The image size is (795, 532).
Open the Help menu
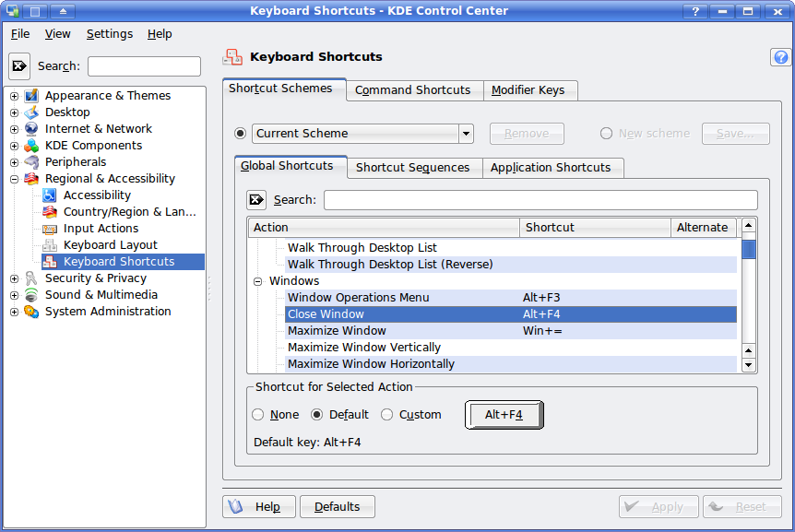(160, 34)
